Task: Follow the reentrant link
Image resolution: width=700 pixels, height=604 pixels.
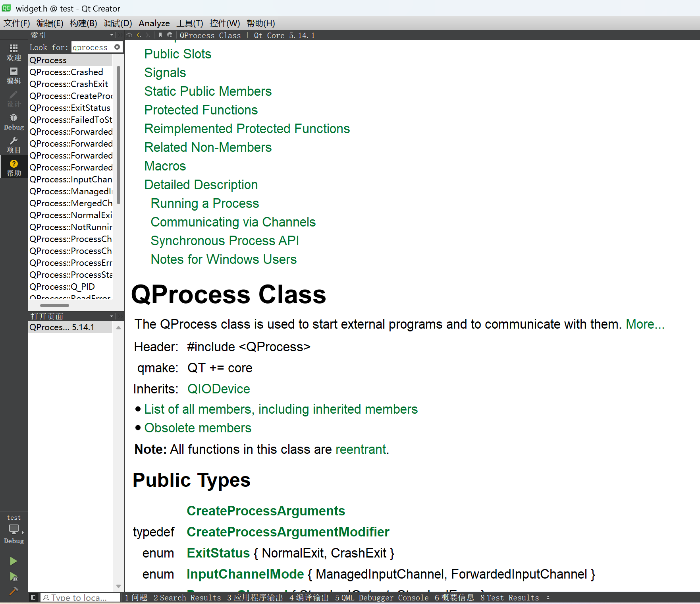Action: tap(361, 449)
